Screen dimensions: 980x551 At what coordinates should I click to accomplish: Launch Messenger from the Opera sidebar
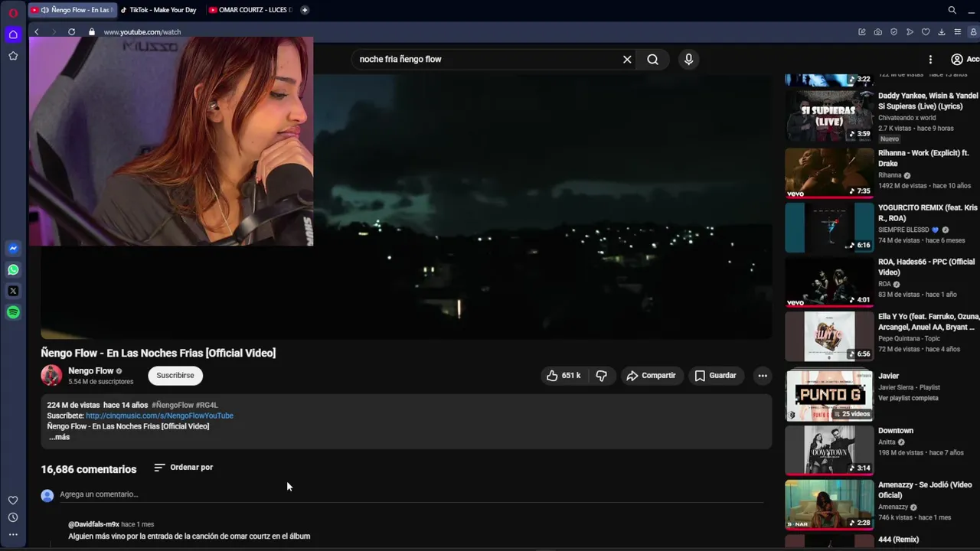click(x=13, y=249)
